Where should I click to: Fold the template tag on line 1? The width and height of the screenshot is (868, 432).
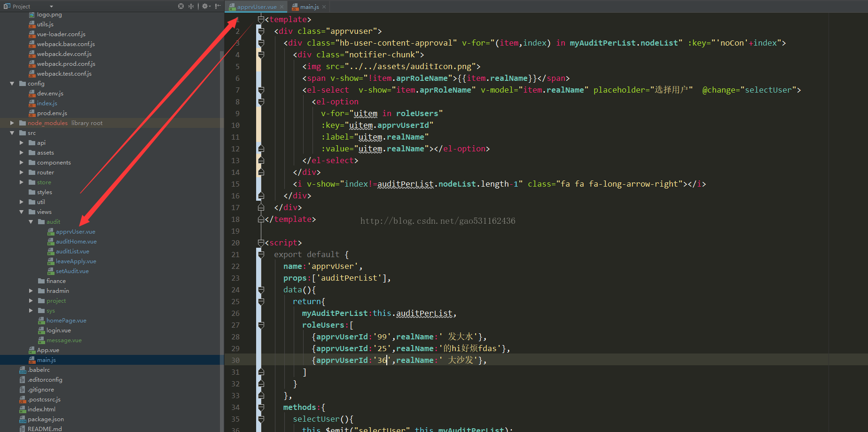[261, 20]
